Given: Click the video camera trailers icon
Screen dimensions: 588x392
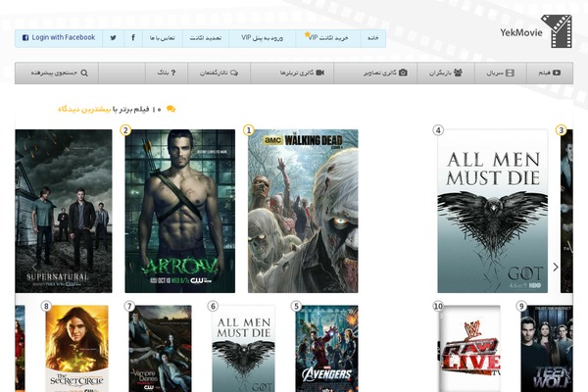Looking at the screenshot, I should [x=319, y=73].
